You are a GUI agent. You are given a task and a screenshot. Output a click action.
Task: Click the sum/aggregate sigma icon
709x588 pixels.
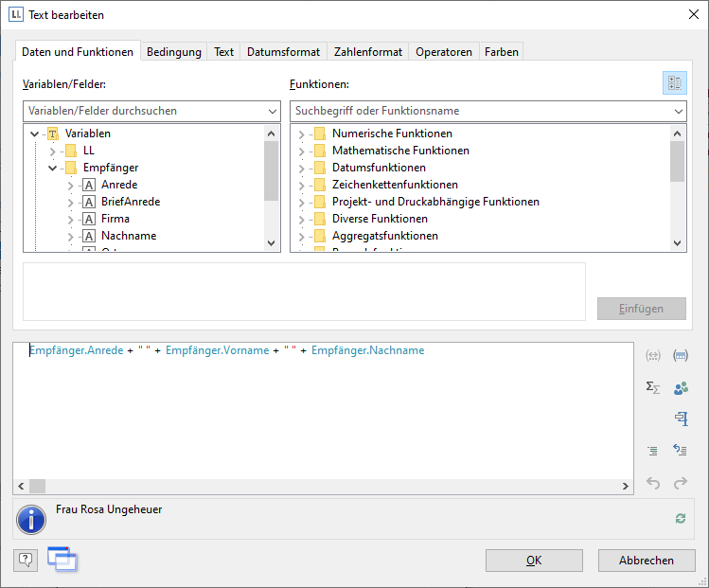point(652,387)
